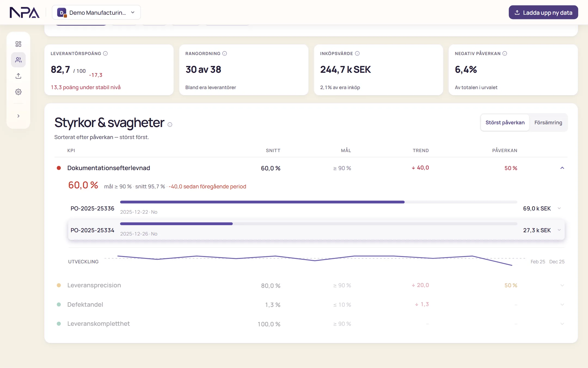Collapse the Dokumentationsefterlevnad row
The image size is (588, 368).
tap(562, 168)
